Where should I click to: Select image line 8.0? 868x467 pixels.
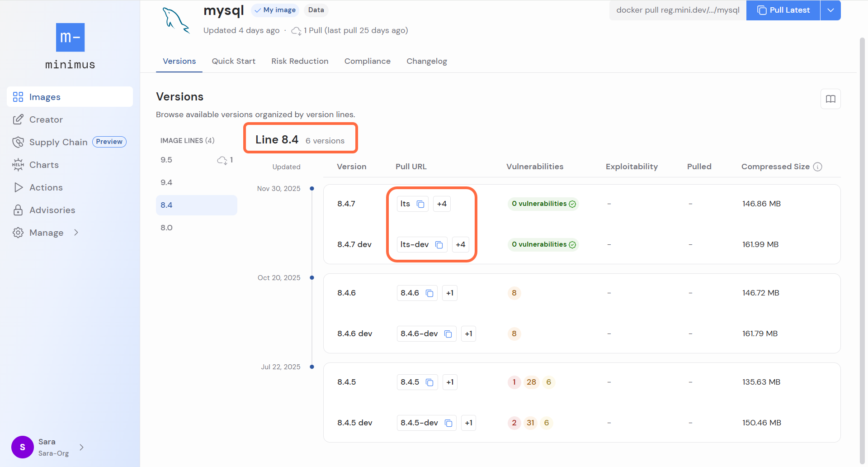(x=197, y=228)
